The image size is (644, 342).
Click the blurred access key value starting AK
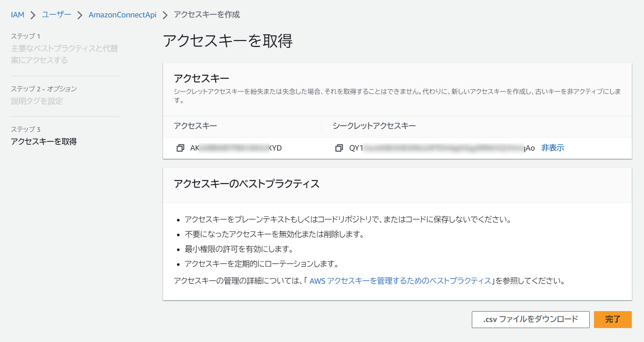(236, 148)
